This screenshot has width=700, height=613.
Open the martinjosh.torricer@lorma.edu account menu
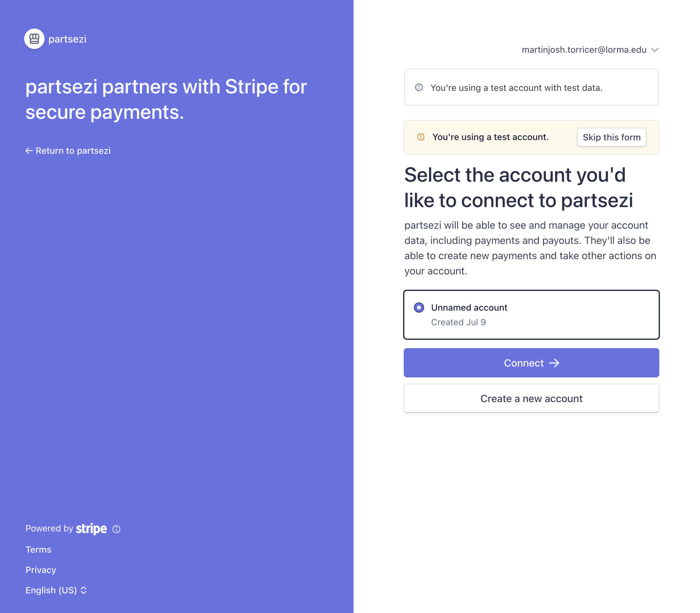(x=584, y=50)
